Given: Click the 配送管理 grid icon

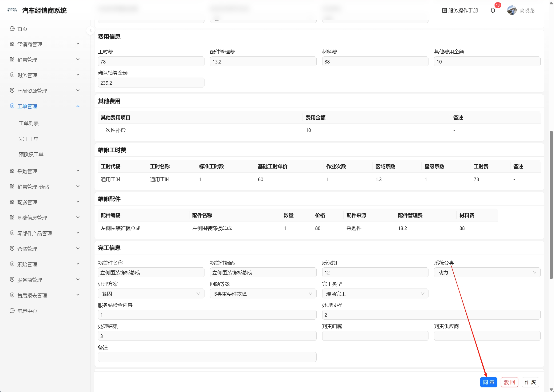Looking at the screenshot, I should [12, 202].
